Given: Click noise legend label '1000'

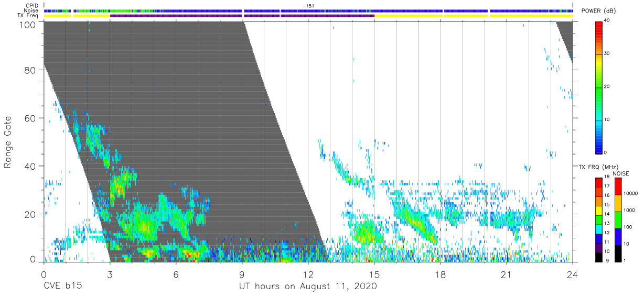Looking at the screenshot, I should coord(629,211).
